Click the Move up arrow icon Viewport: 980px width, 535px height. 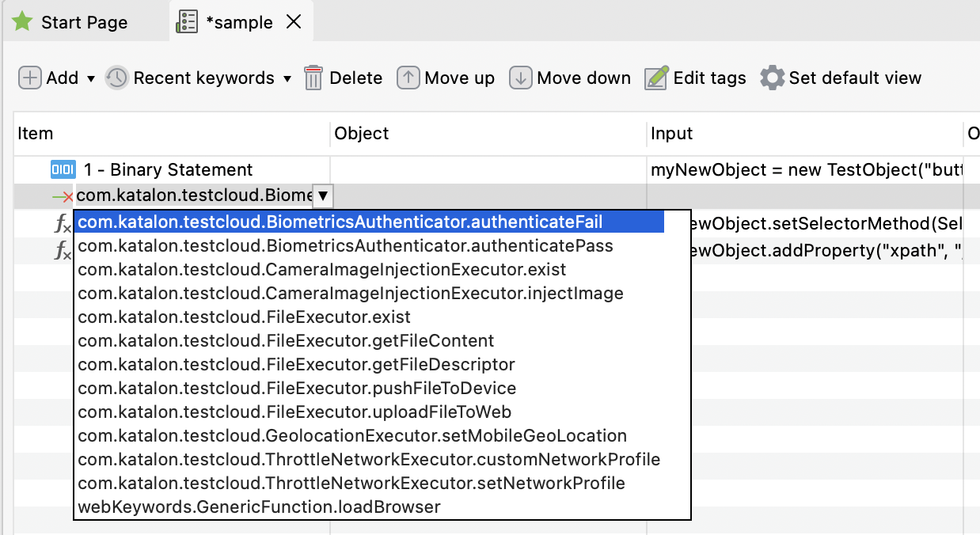[x=407, y=78]
